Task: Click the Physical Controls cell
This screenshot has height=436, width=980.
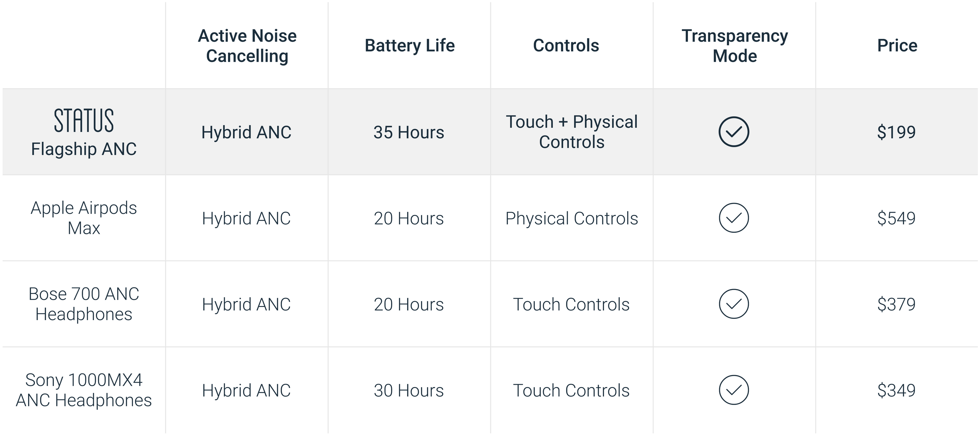Action: click(x=571, y=218)
